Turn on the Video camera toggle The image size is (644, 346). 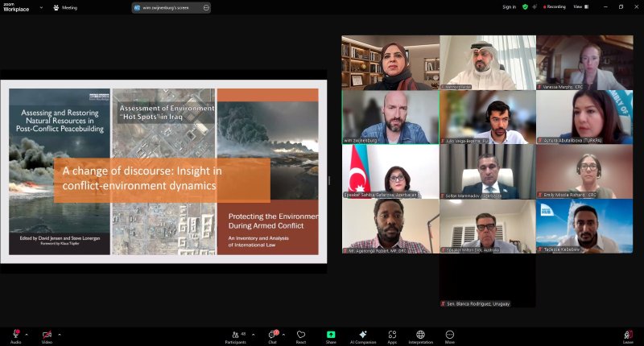[x=47, y=335]
